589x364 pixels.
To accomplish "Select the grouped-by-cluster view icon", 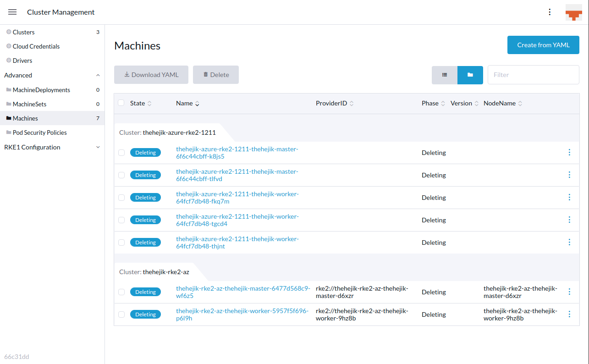I will pyautogui.click(x=470, y=74).
